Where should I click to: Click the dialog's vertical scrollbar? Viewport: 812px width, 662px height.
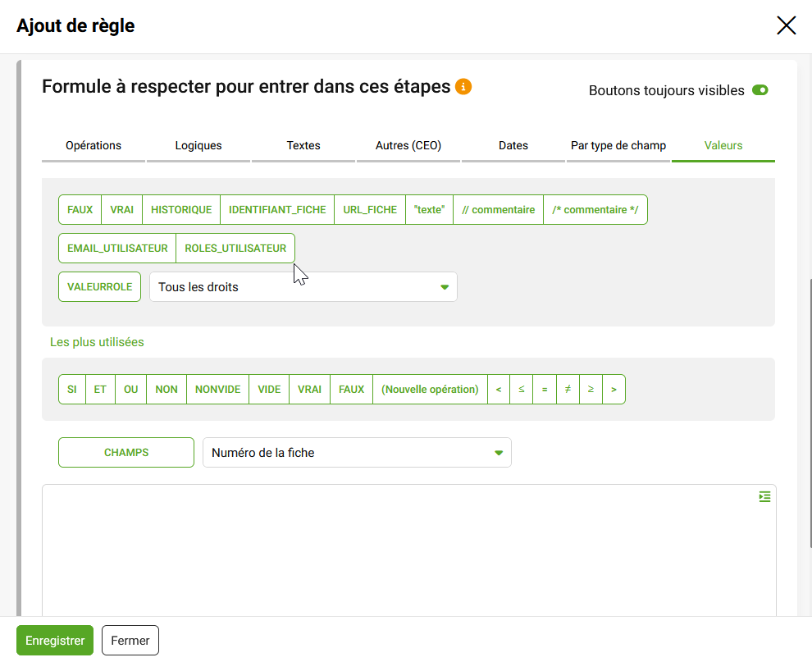(810, 413)
